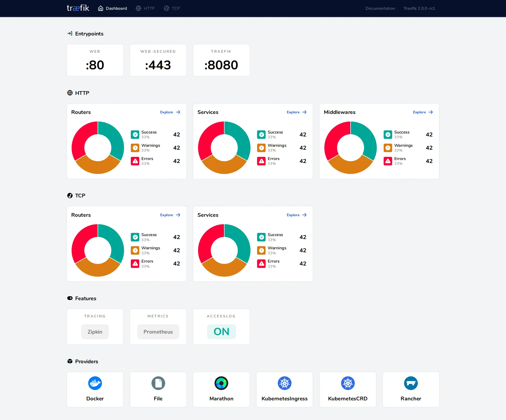This screenshot has width=506, height=420.
Task: Select the Rancher provider icon
Action: point(411,383)
